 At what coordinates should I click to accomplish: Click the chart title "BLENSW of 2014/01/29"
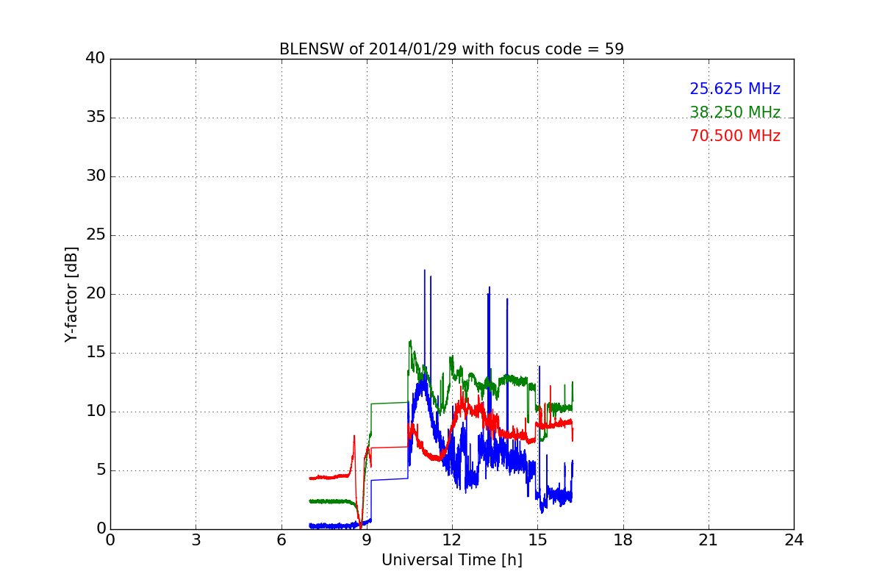[x=451, y=49]
